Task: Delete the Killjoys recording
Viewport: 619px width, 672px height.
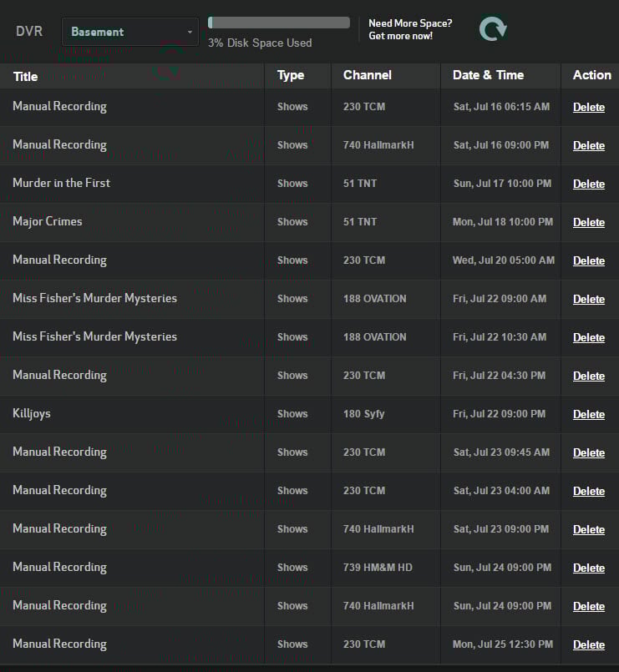Action: click(588, 414)
